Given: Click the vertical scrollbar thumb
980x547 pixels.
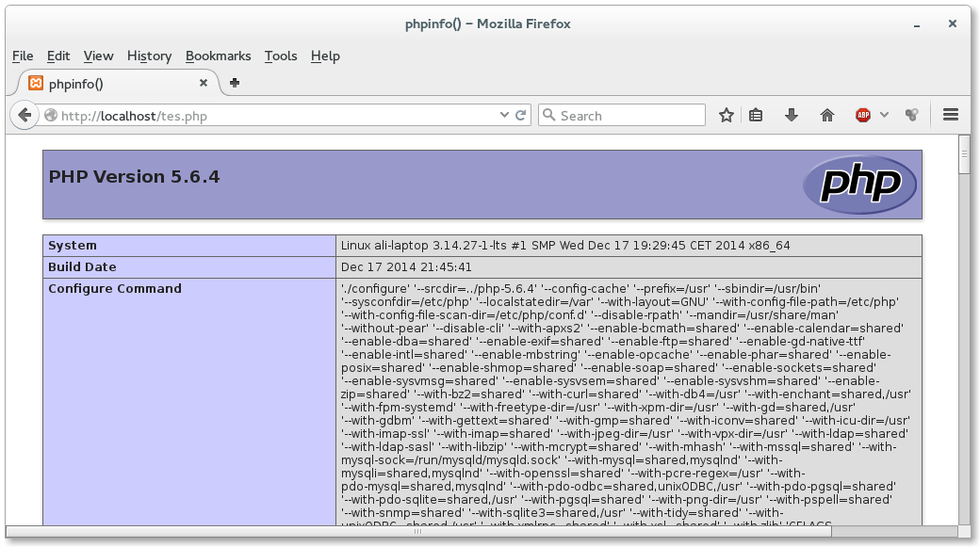Looking at the screenshot, I should [x=964, y=154].
